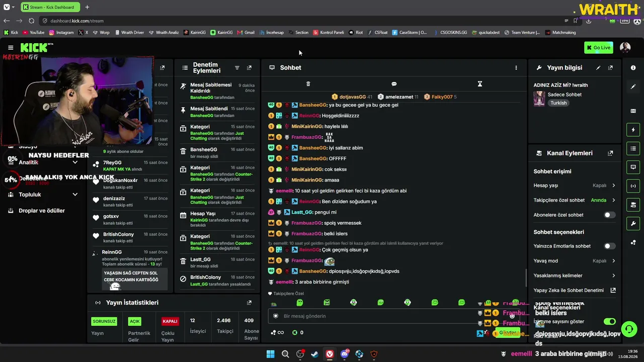
Task: Open Windows taskbar search
Action: [x=285, y=354]
